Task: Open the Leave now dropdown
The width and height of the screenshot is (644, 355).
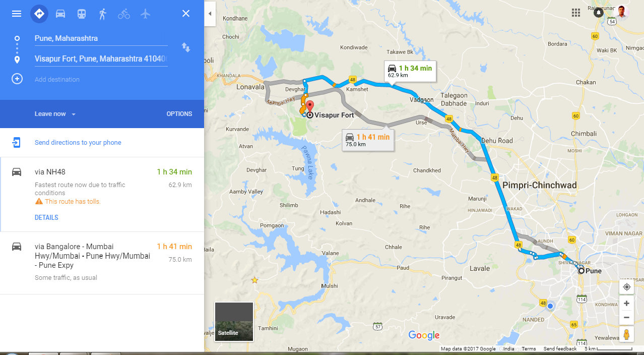Action: 55,114
